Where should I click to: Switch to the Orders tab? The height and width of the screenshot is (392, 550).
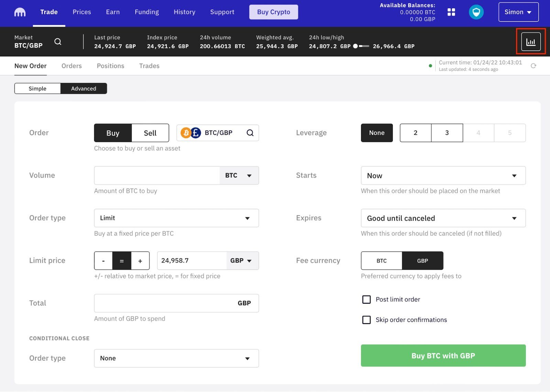click(71, 66)
